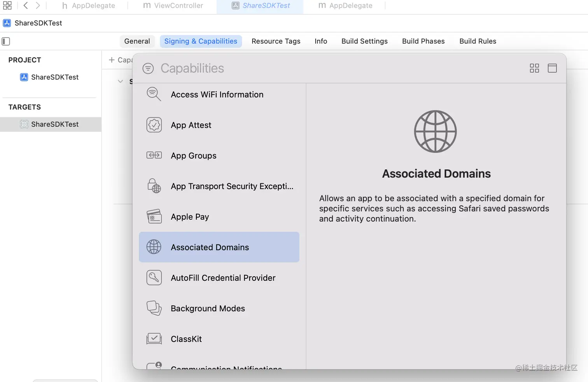
Task: Switch to AppDelegate implementation file tab
Action: [345, 5]
